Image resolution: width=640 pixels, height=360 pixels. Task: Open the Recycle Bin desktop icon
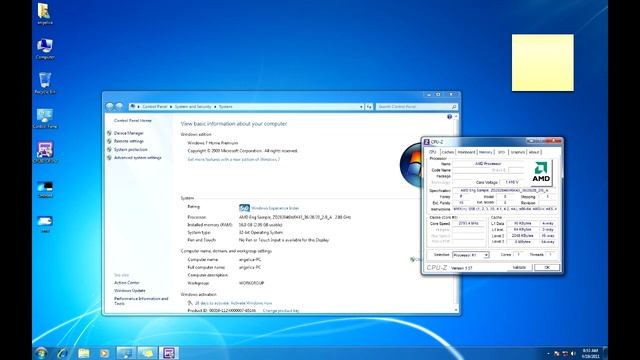(x=44, y=83)
